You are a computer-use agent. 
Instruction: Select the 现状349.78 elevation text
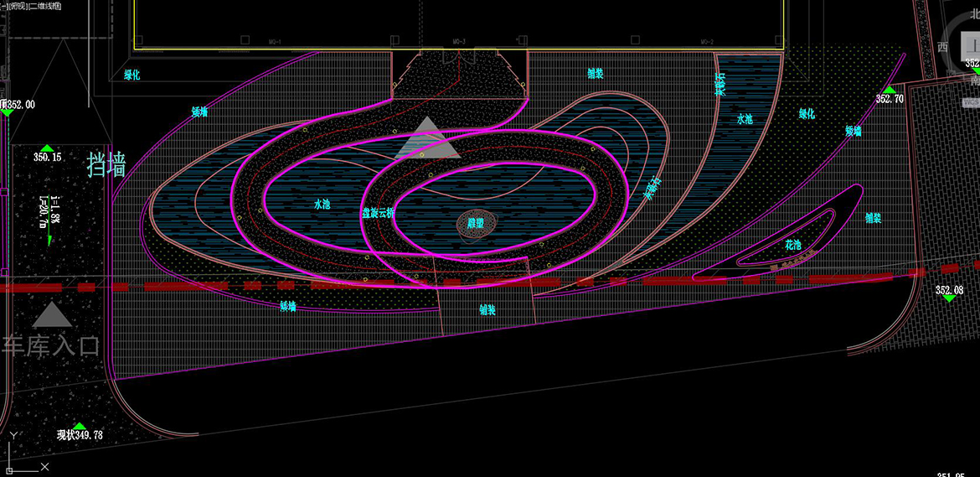point(80,435)
